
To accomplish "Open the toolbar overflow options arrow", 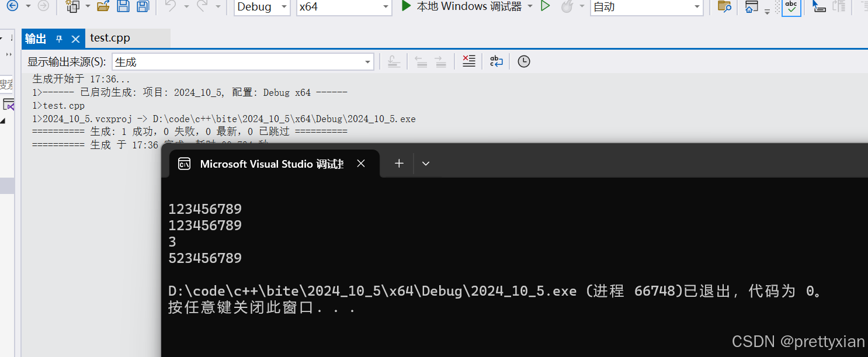I will 768,11.
